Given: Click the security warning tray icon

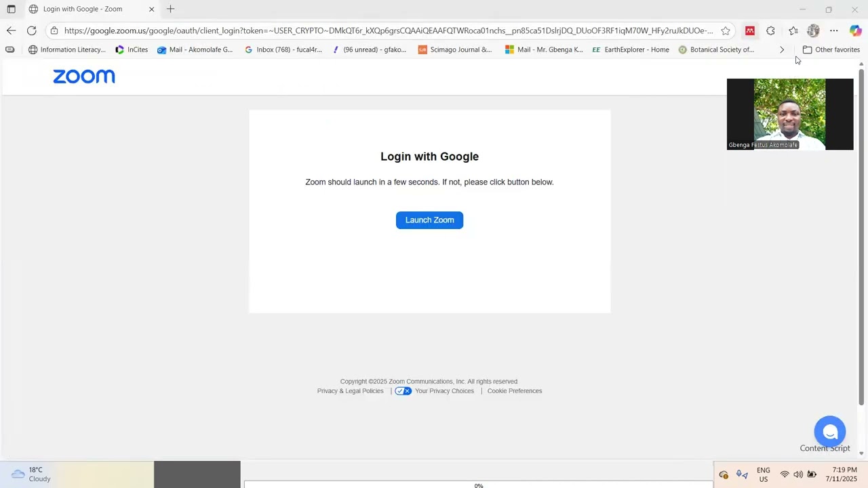Looking at the screenshot, I should (724, 474).
